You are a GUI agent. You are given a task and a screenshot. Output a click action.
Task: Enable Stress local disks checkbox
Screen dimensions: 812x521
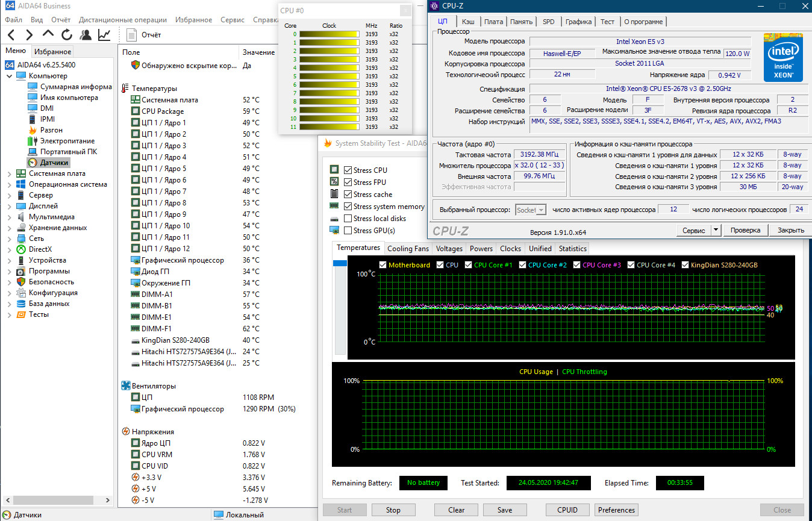point(348,219)
